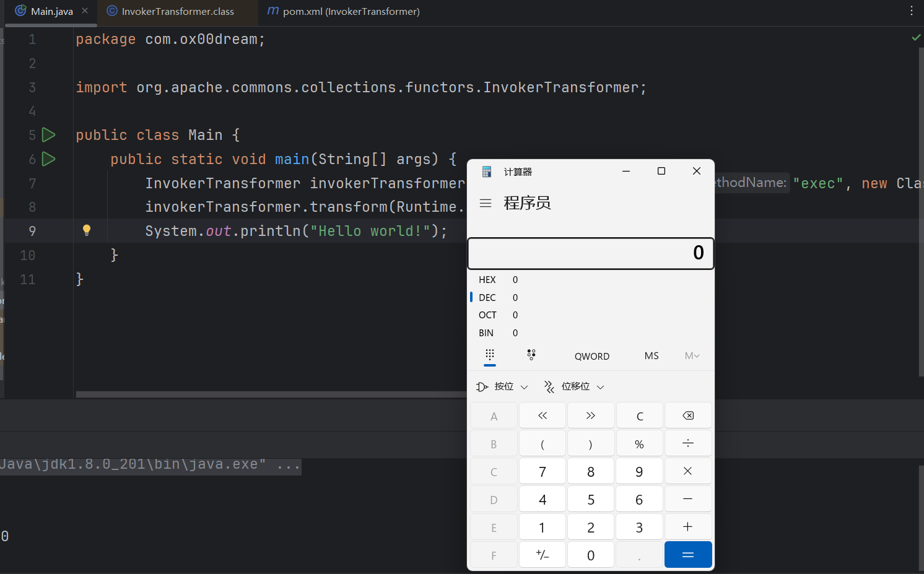The image size is (924, 574).
Task: Open the calculator hamburger navigation menu
Action: [486, 203]
